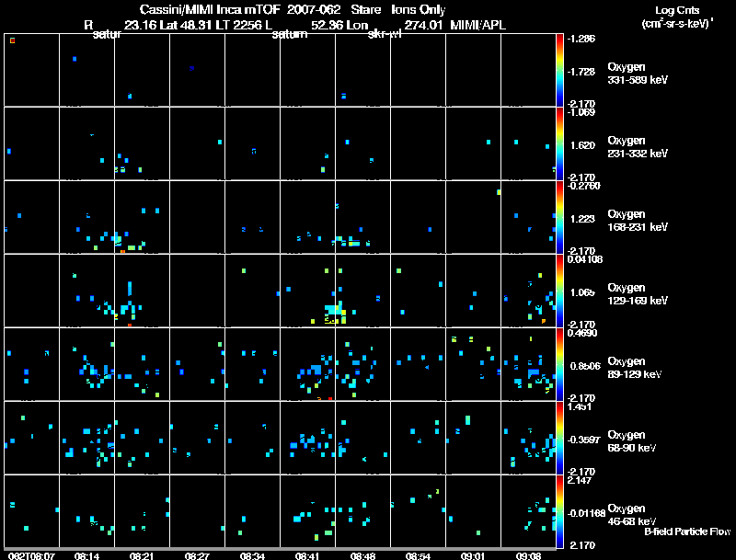Select the color bar beside Oxygen 168-231 keV
This screenshot has width=736, height=560.
(x=559, y=217)
